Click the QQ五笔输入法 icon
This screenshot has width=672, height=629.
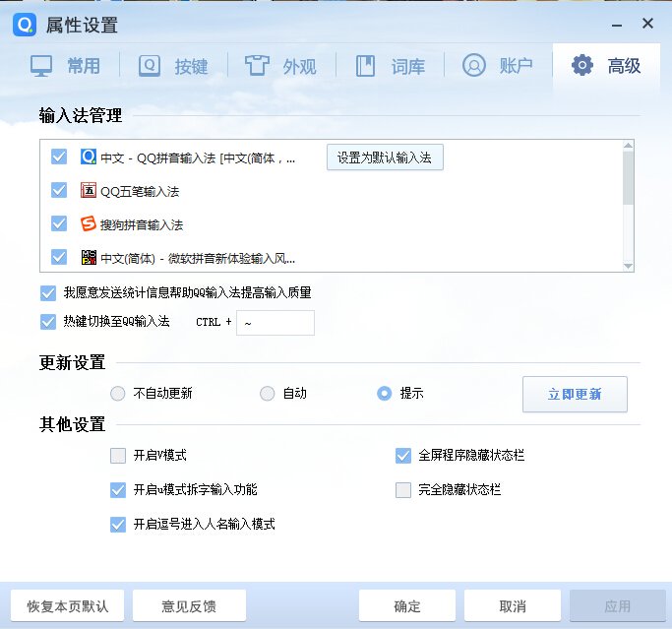coord(89,191)
